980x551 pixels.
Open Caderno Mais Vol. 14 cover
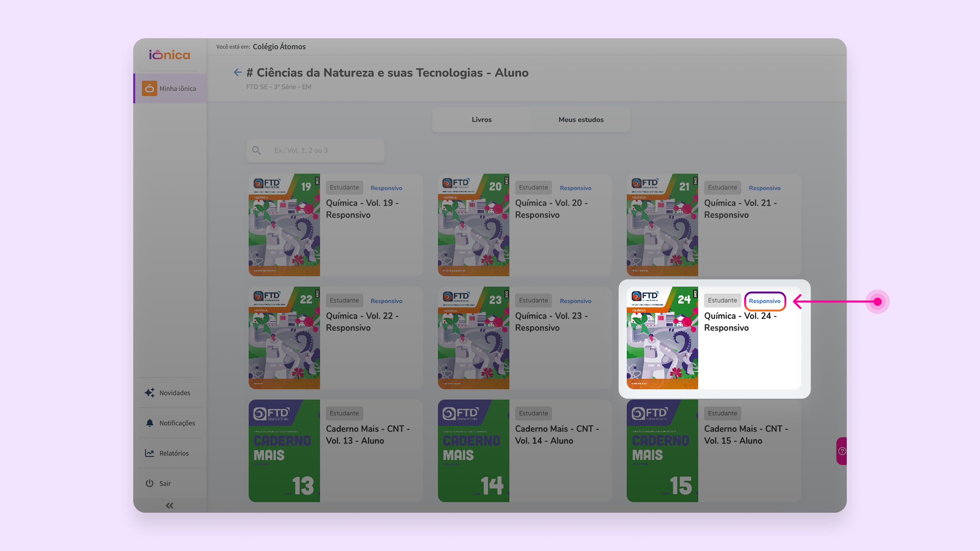tap(474, 451)
